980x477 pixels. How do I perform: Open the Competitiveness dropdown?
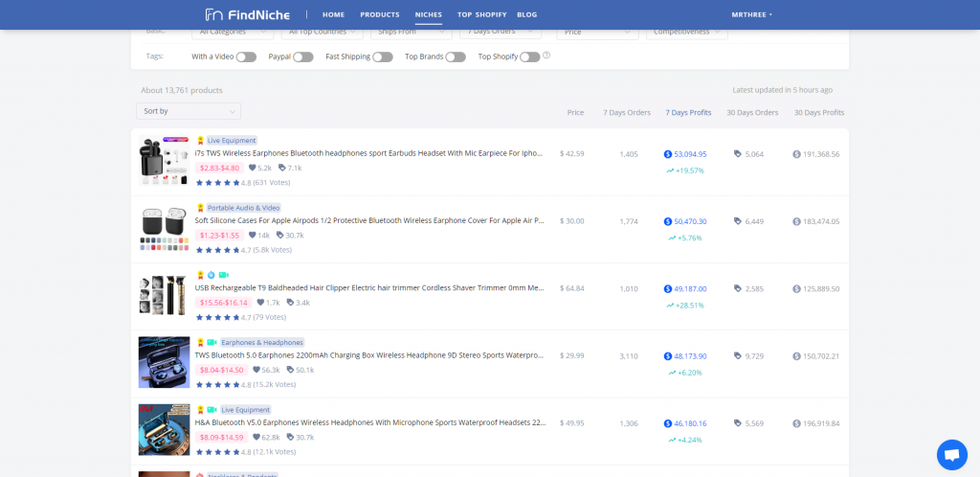click(x=687, y=32)
